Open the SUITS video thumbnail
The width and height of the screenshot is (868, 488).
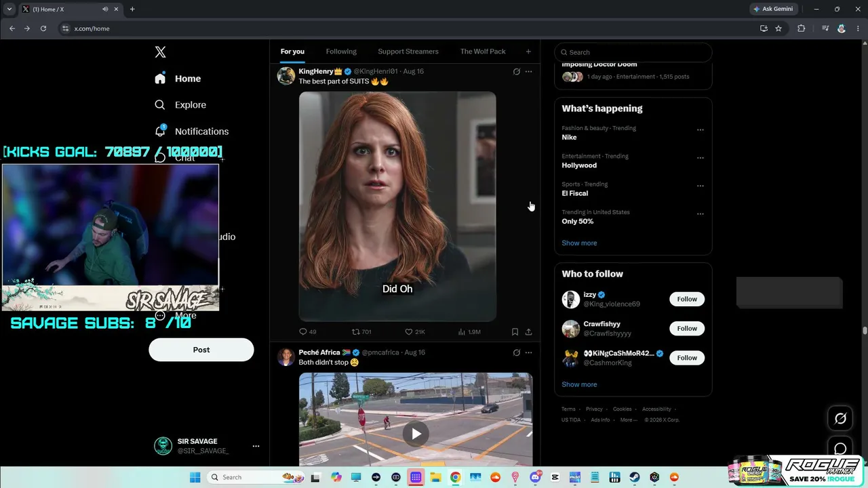coord(397,206)
